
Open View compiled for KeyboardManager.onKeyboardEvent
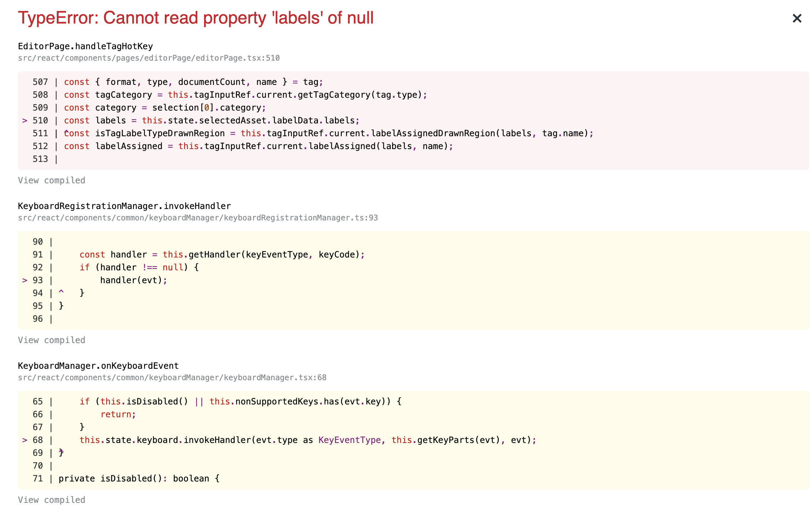pyautogui.click(x=51, y=500)
